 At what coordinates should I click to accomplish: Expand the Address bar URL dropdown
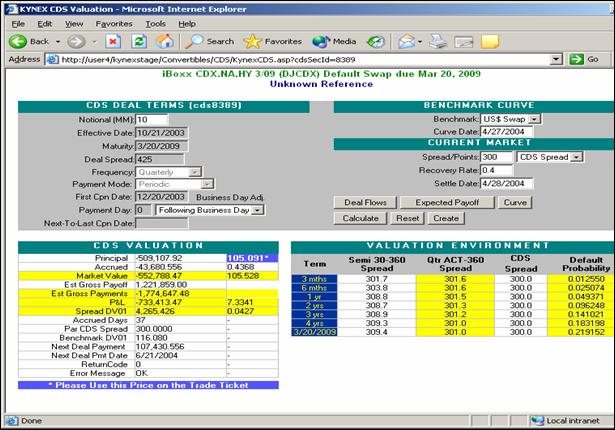click(x=556, y=60)
